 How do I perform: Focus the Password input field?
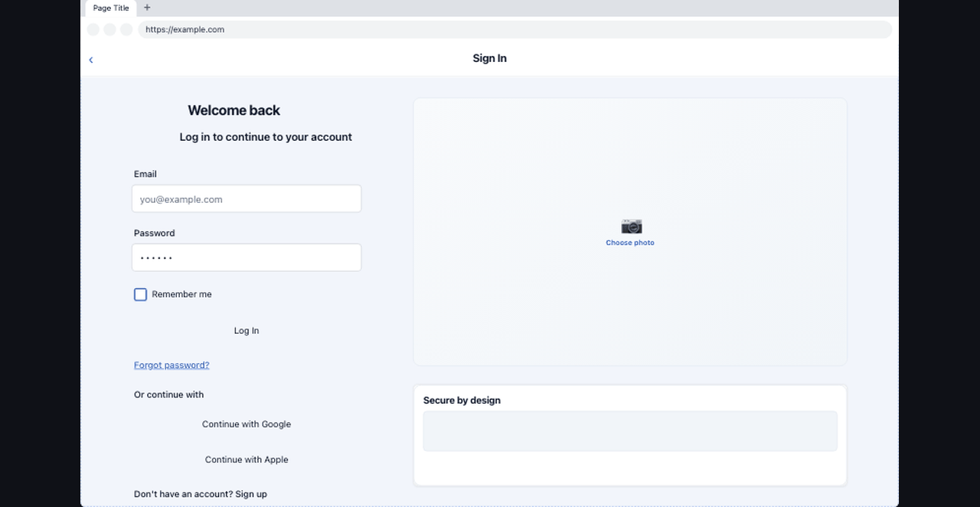coord(247,257)
